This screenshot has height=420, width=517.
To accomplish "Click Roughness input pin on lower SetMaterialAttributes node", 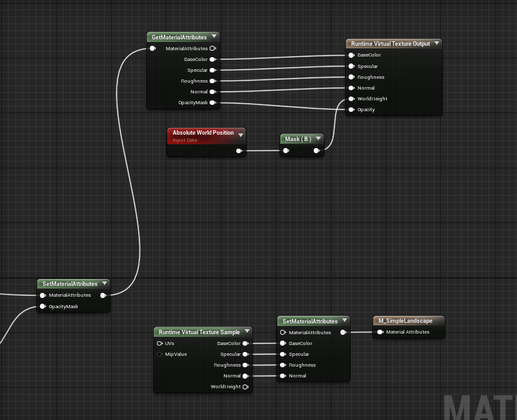I will (283, 365).
